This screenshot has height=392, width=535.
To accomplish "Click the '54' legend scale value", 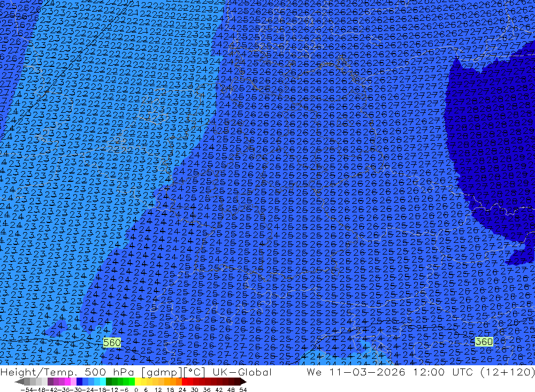I will (x=243, y=390).
